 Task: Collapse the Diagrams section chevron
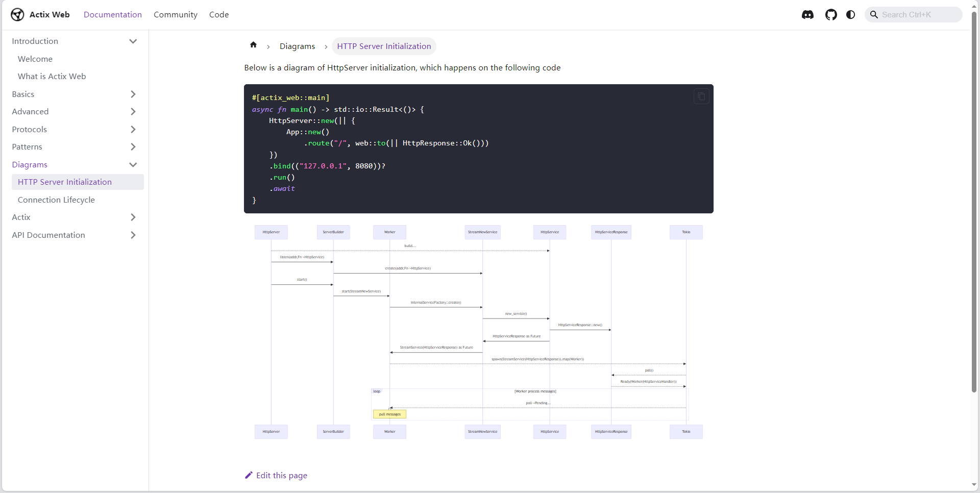tap(133, 165)
